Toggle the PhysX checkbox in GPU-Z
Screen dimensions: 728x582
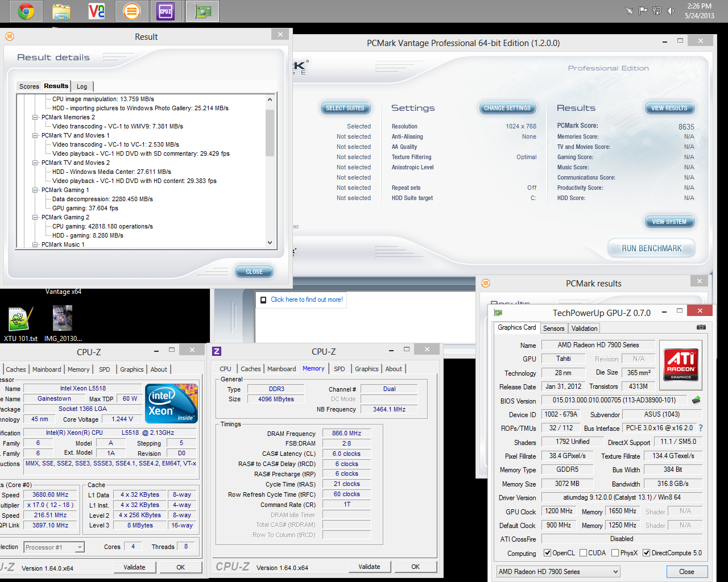click(x=615, y=553)
